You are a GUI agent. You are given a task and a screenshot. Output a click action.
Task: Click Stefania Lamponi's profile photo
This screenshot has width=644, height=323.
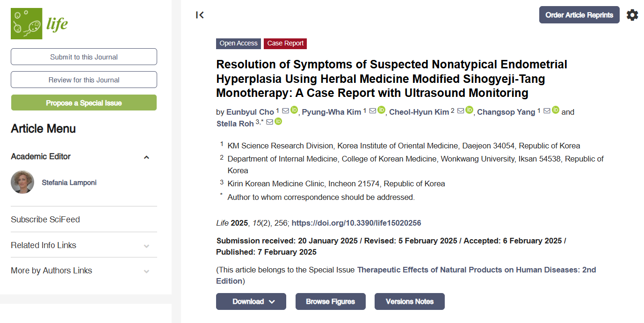click(x=22, y=182)
